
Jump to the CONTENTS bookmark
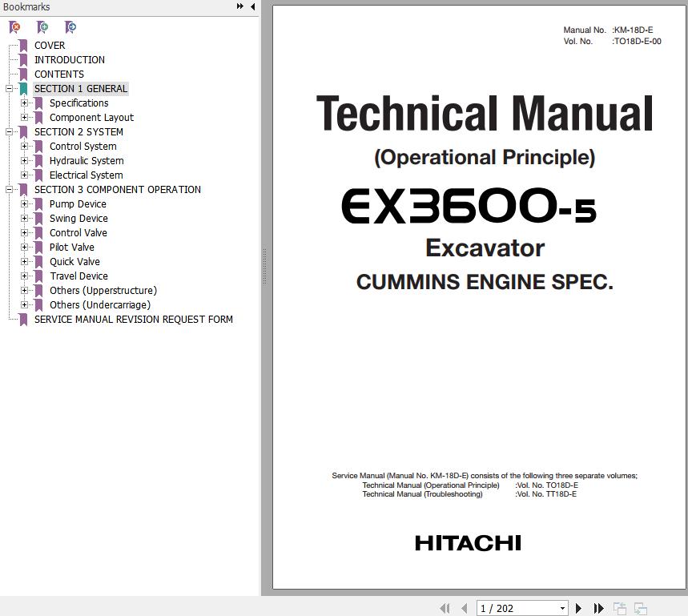pos(58,74)
